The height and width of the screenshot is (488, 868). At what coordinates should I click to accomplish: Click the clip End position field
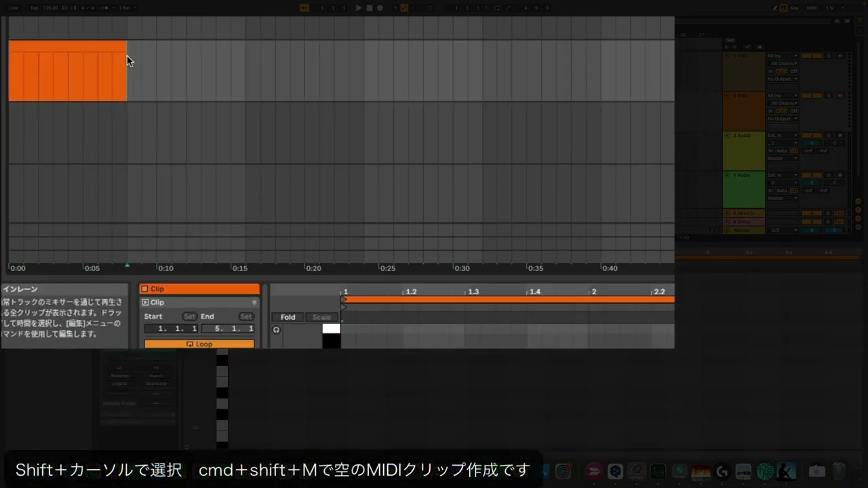[x=228, y=329]
